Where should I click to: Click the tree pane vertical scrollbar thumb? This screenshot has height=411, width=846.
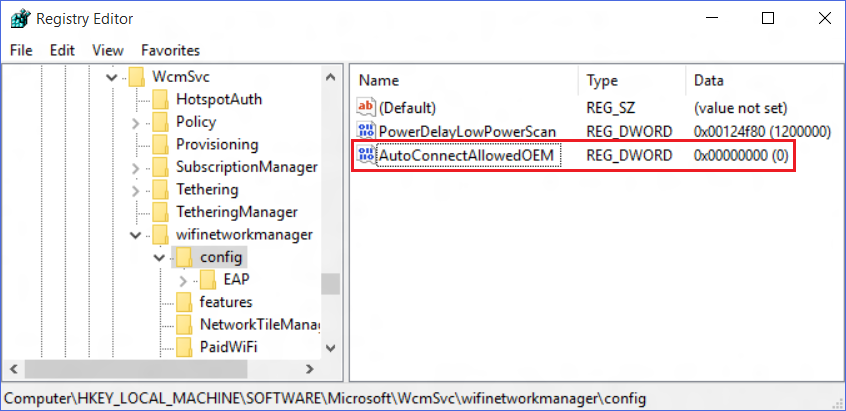(329, 283)
